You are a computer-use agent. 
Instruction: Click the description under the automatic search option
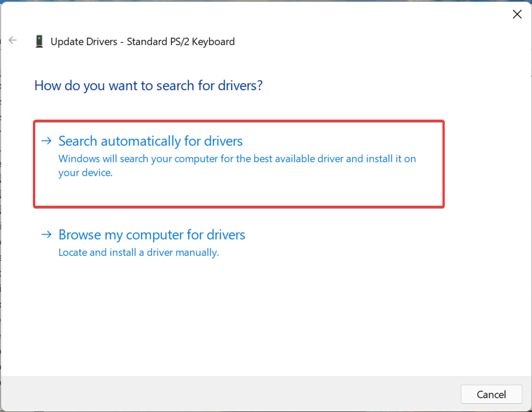[236, 165]
